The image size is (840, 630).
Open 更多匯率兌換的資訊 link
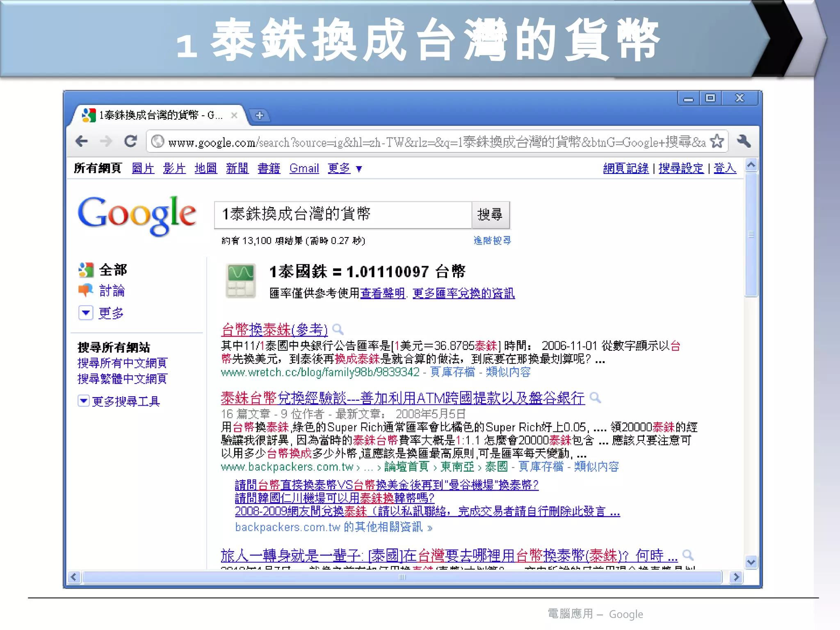463,293
